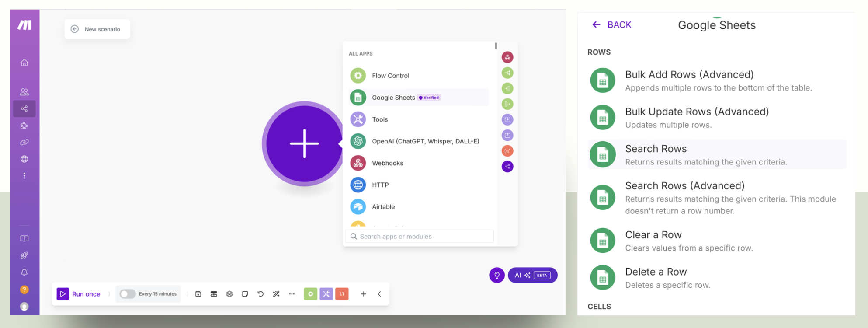The image size is (868, 328).
Task: Select Tools in the apps list
Action: tap(419, 119)
